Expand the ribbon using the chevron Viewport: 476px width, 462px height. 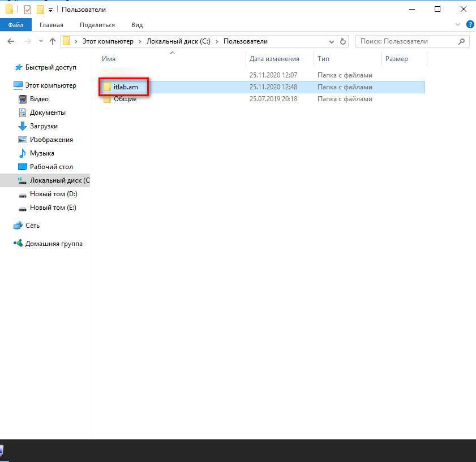point(458,25)
